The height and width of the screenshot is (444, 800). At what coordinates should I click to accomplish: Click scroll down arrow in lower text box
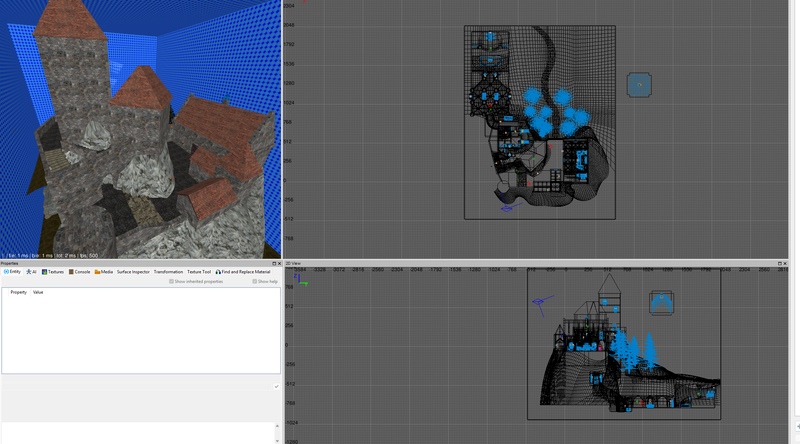277,440
